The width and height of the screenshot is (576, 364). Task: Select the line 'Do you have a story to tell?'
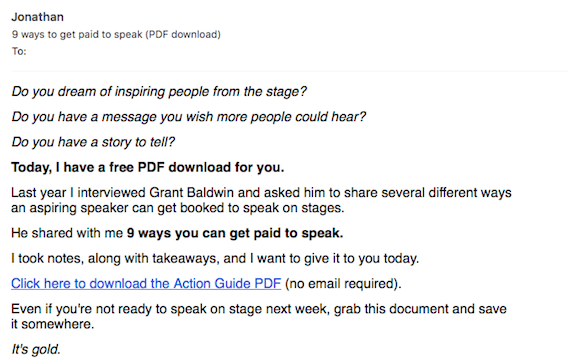pyautogui.click(x=93, y=142)
